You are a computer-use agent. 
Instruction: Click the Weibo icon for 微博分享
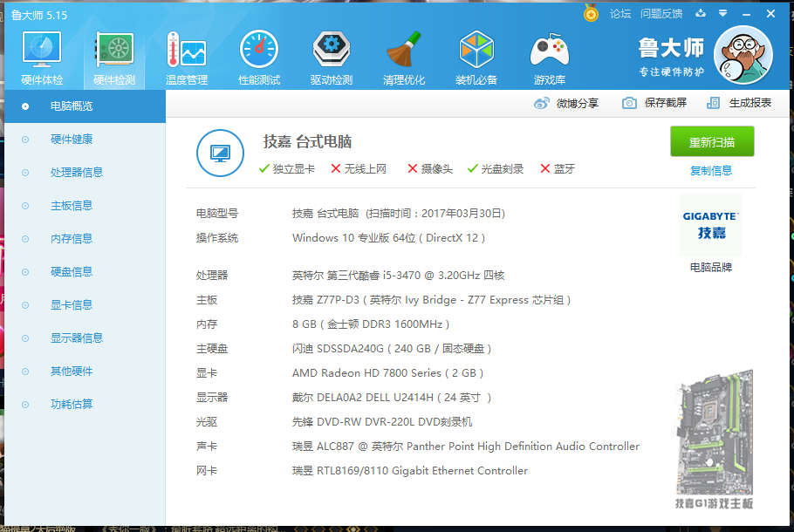pyautogui.click(x=541, y=103)
